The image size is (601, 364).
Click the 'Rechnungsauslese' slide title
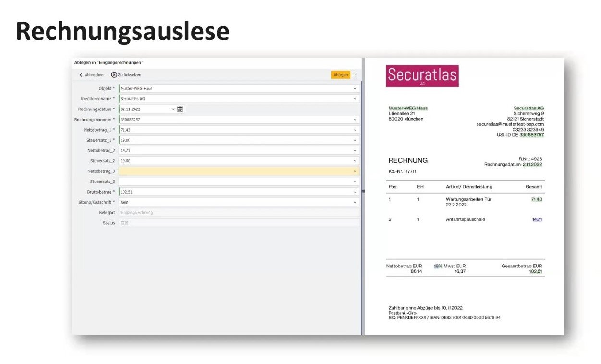coord(123,31)
